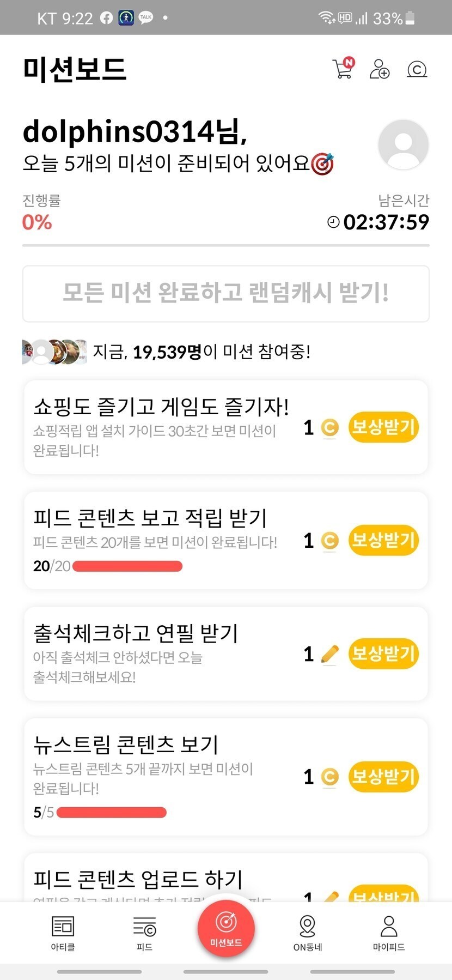Tap the 20/20 feed progress bar

(127, 566)
